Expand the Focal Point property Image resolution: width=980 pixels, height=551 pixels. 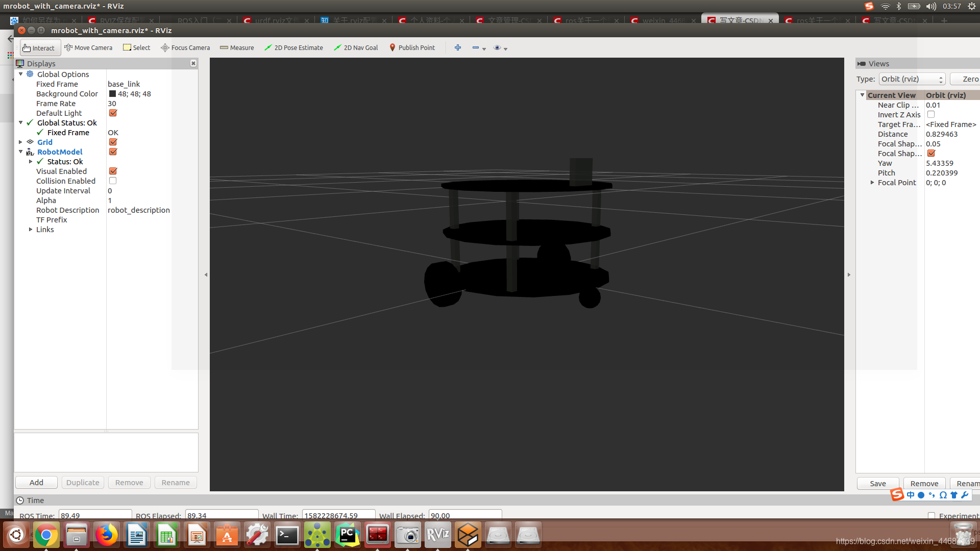point(872,183)
